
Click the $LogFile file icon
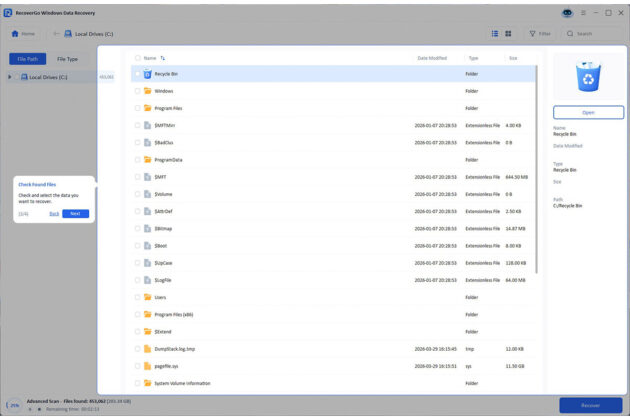[147, 280]
